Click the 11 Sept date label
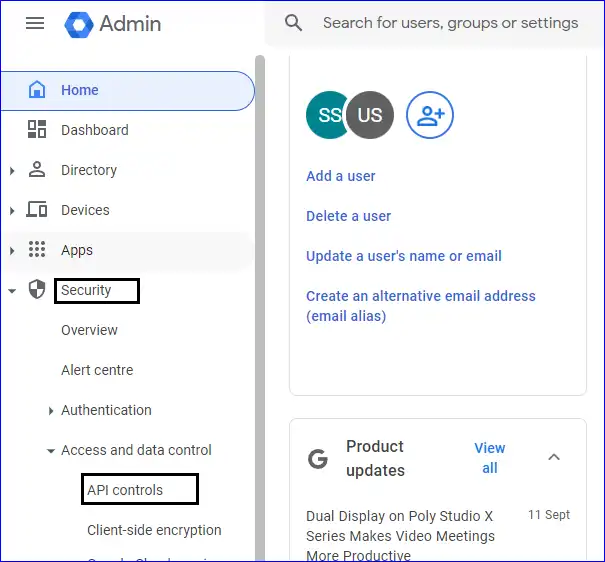 [x=549, y=515]
